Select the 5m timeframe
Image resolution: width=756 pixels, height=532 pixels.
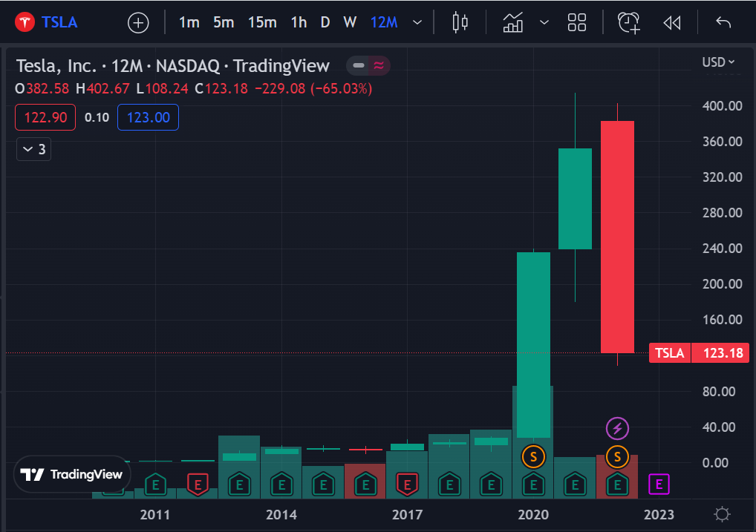coord(224,22)
